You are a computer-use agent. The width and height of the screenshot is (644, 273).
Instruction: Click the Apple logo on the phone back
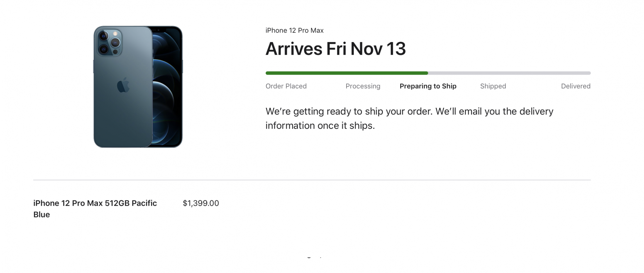coord(123,85)
